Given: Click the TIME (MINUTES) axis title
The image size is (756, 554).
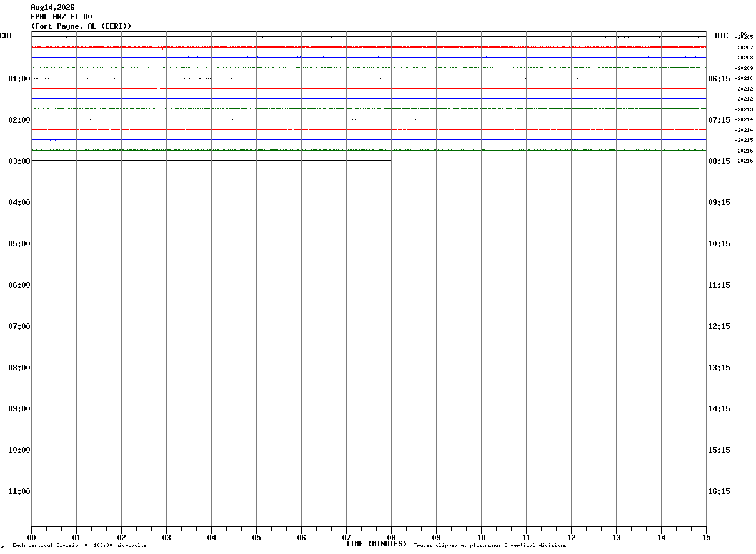Looking at the screenshot, I should (x=376, y=544).
